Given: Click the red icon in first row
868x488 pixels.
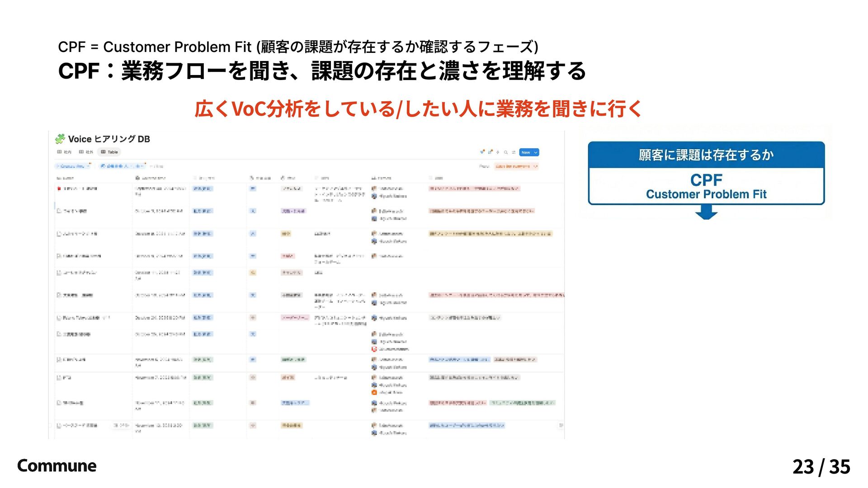Looking at the screenshot, I should tap(59, 188).
